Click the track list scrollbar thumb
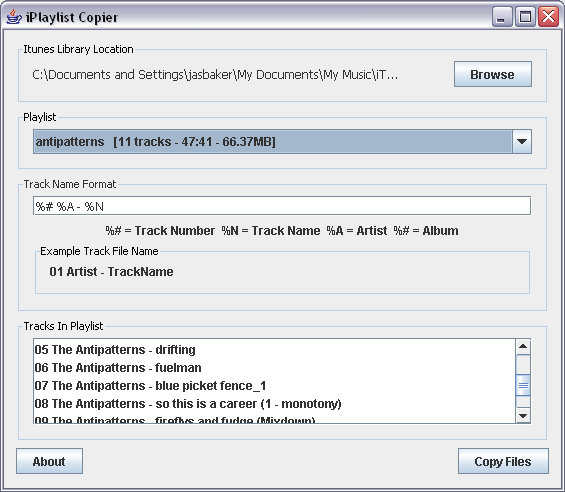The width and height of the screenshot is (565, 492). point(523,386)
